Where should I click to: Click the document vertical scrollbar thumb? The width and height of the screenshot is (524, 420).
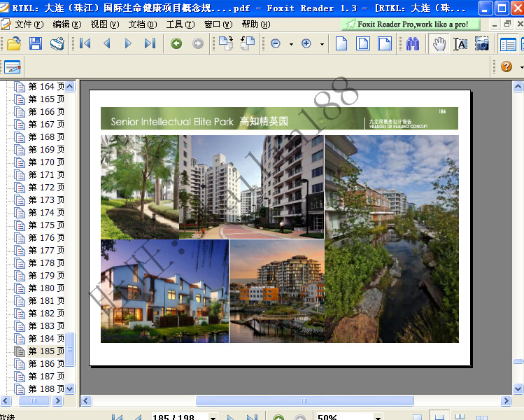[x=518, y=361]
